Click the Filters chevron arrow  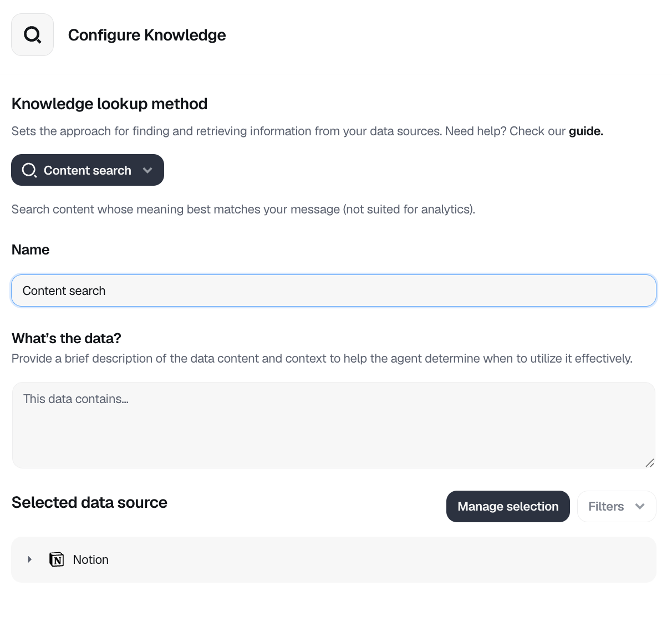click(x=640, y=506)
